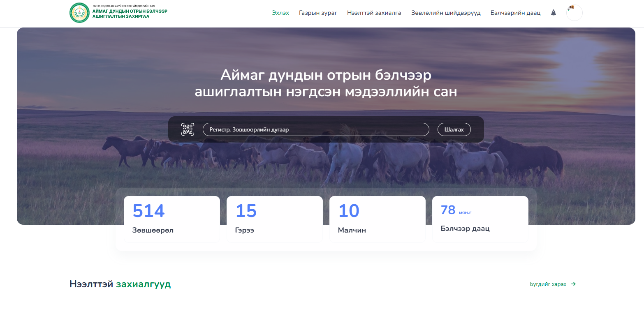Image resolution: width=644 pixels, height=332 pixels.
Task: Select the active Эхлэх tab
Action: (x=280, y=13)
